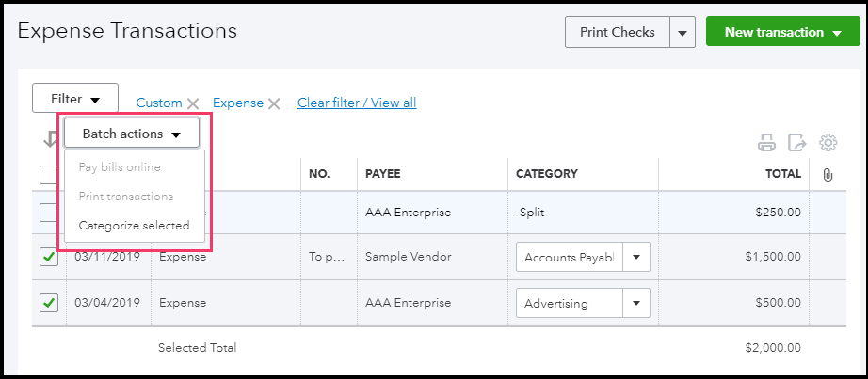Uncheck the 03/04/2019 expense row checkbox

pos(49,303)
